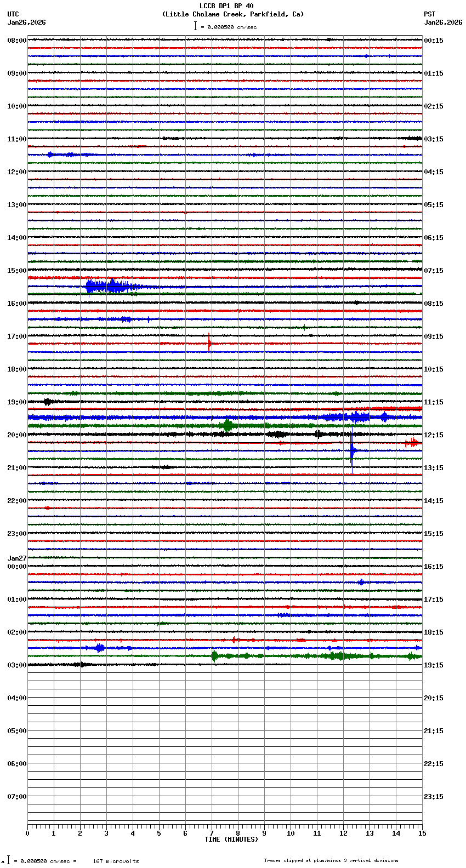466x868 pixels.
Task: Click the 19:15 PST time label
Action: pyautogui.click(x=434, y=665)
